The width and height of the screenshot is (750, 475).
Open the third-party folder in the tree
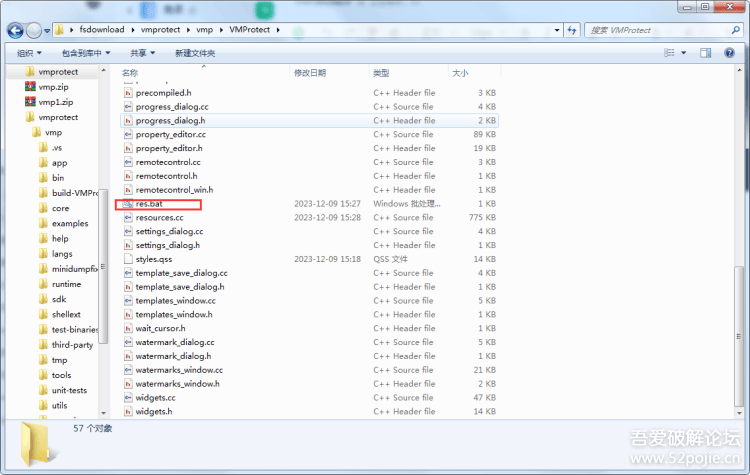[66, 345]
